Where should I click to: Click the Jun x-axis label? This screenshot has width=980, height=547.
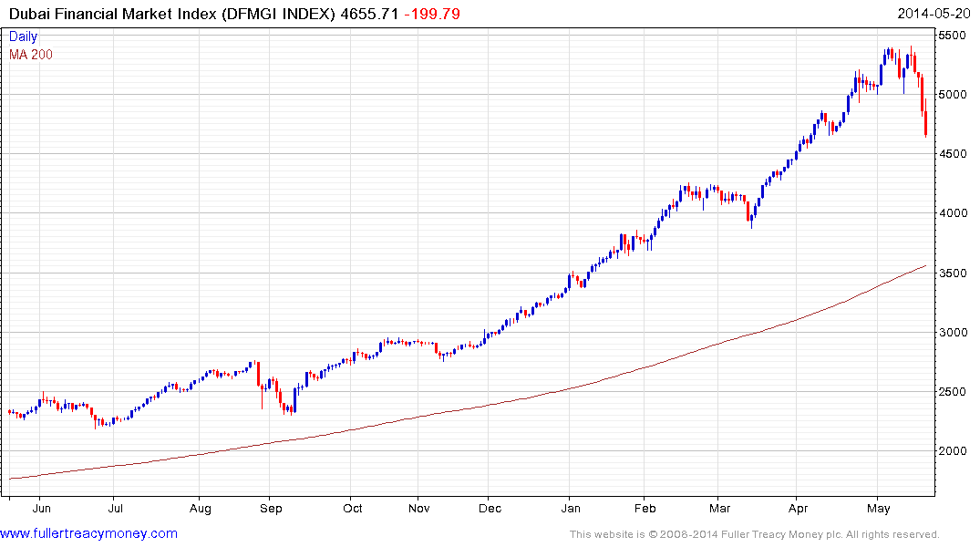(41, 508)
